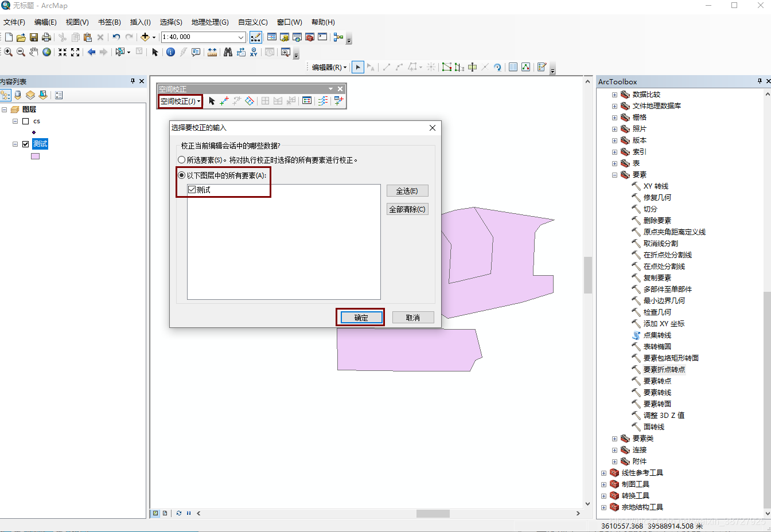This screenshot has width=771, height=532.
Task: Click the 测试 layer pink color swatch
Action: pyautogui.click(x=36, y=156)
